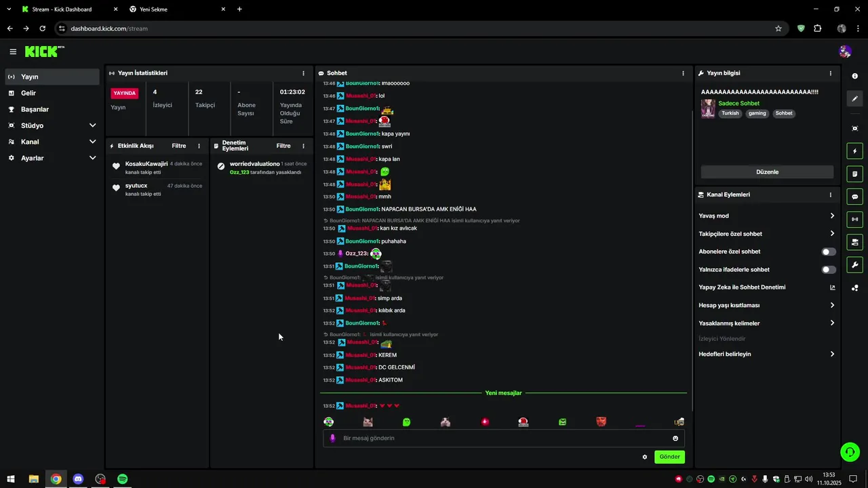This screenshot has width=868, height=488.
Task: Open the tab search dropdown in Chrome
Action: click(9, 9)
